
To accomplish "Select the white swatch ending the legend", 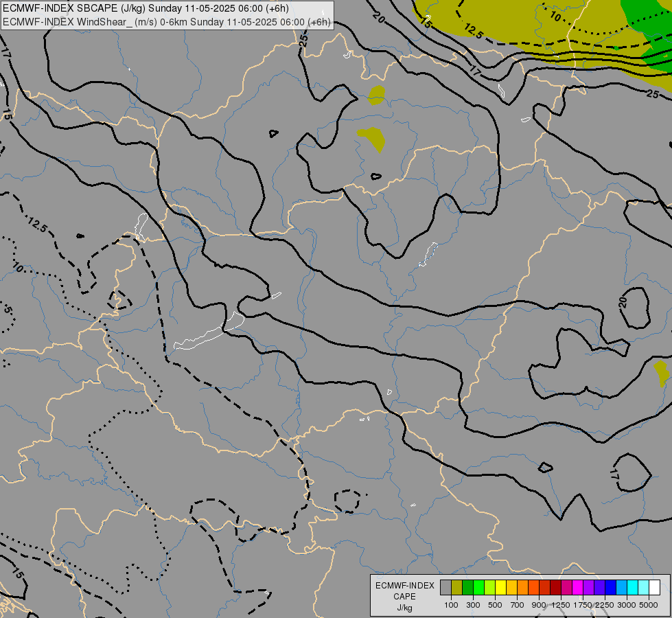I will tap(655, 588).
